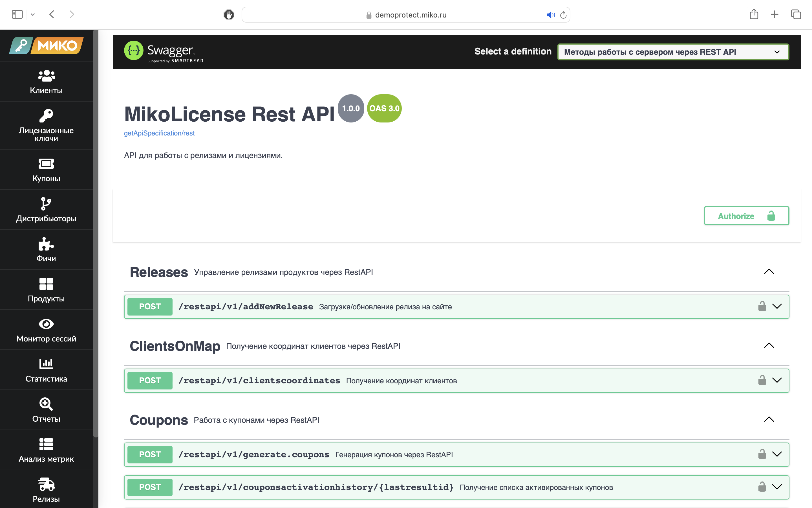812x508 pixels.
Task: Click the privacy shield hand icon
Action: point(229,15)
